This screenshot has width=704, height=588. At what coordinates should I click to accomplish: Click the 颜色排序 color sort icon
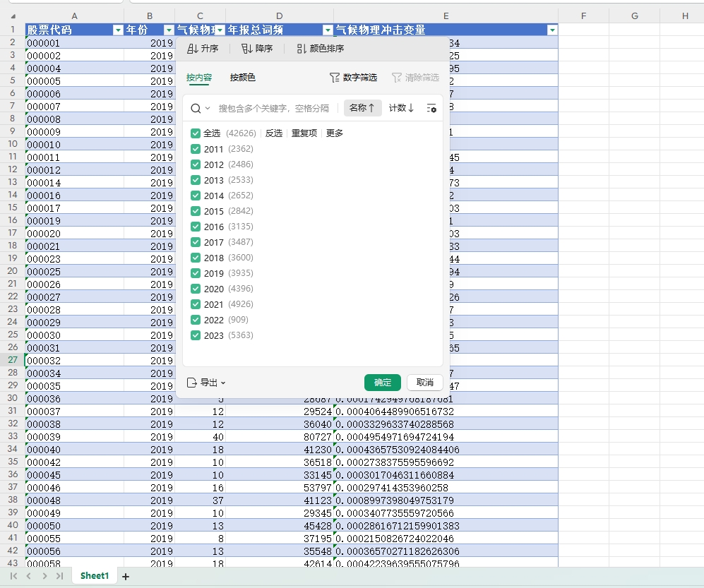pyautogui.click(x=302, y=49)
